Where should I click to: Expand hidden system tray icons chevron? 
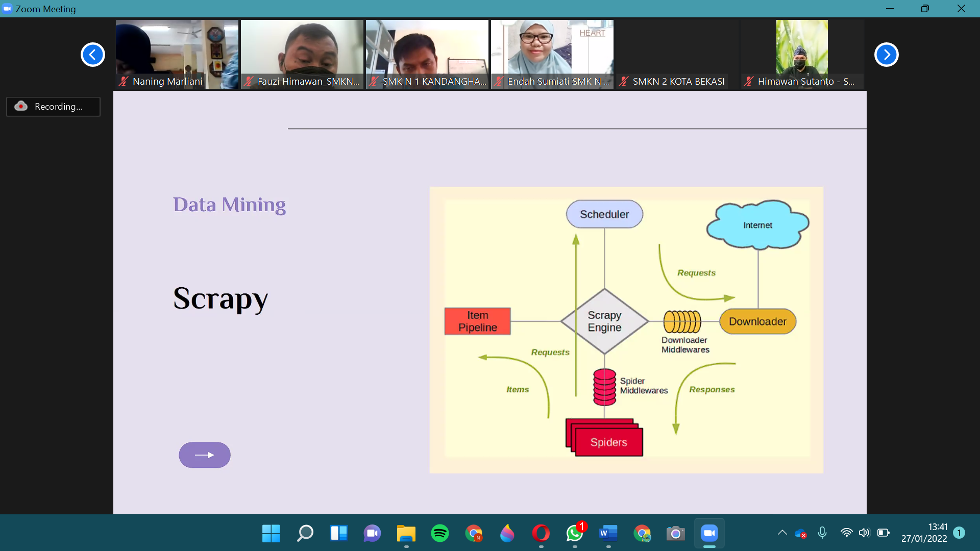pyautogui.click(x=782, y=533)
